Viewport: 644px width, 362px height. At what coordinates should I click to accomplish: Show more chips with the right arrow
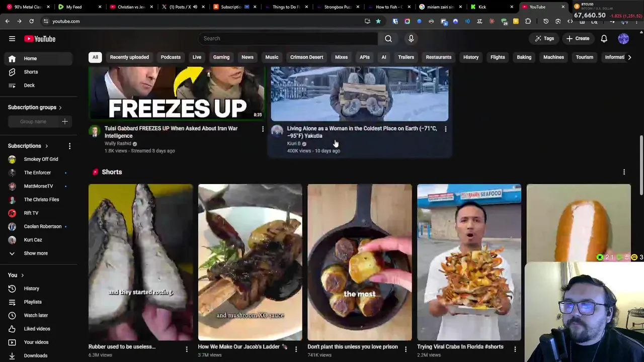tap(629, 57)
